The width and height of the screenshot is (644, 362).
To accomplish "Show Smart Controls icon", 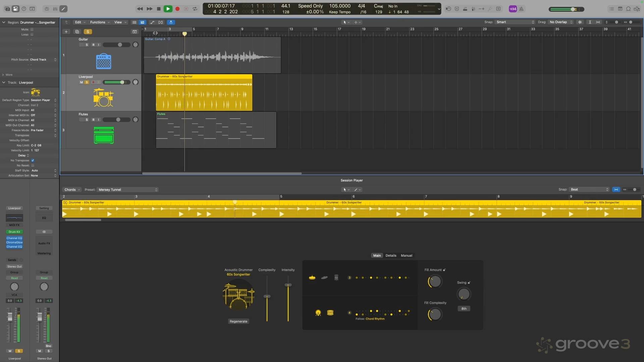I will coord(47,9).
